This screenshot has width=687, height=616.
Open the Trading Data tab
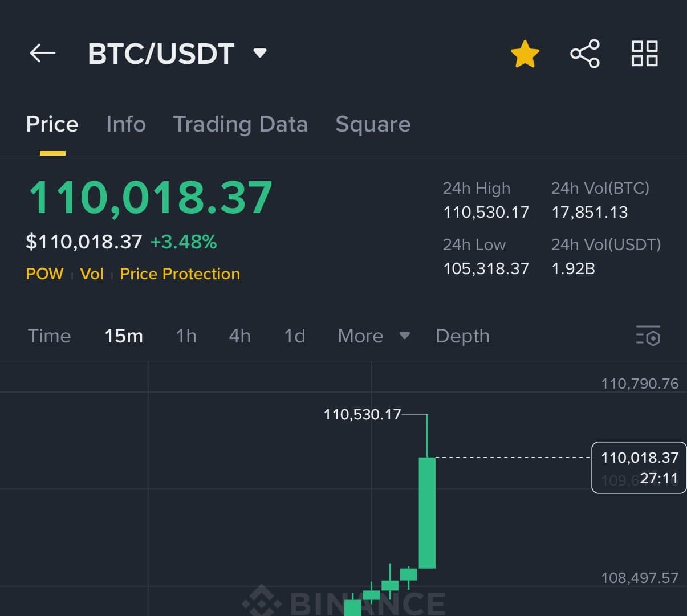pyautogui.click(x=240, y=124)
